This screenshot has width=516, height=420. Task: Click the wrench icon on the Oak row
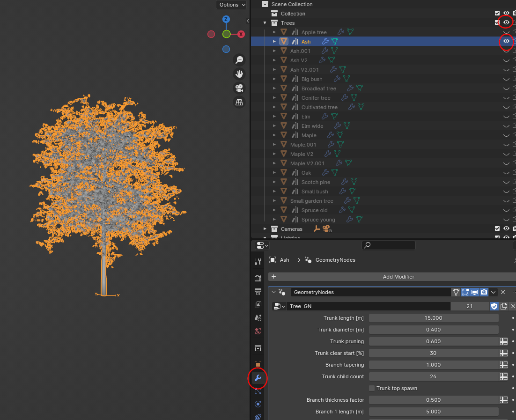click(325, 172)
